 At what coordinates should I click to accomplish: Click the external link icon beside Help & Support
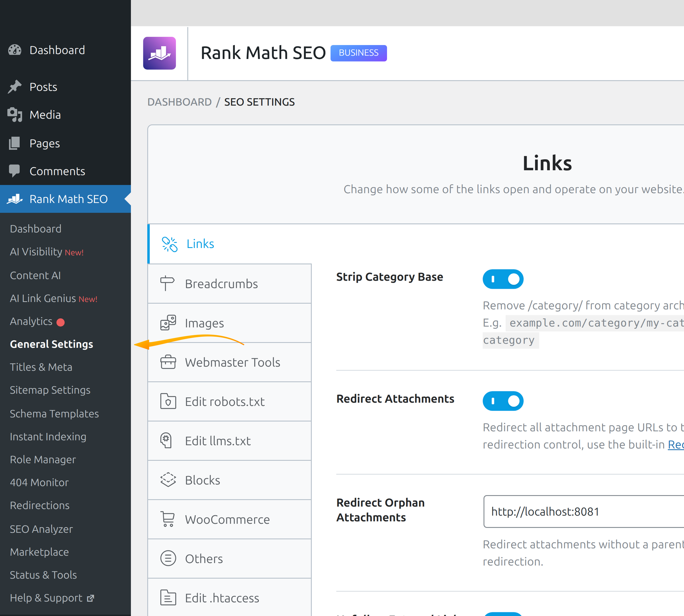(90, 598)
